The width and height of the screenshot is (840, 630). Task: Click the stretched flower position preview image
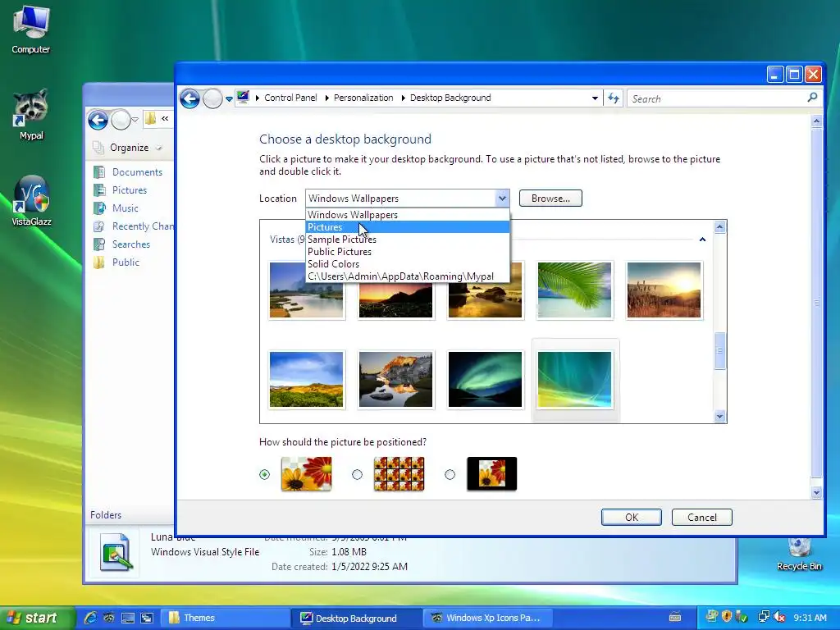[307, 473]
